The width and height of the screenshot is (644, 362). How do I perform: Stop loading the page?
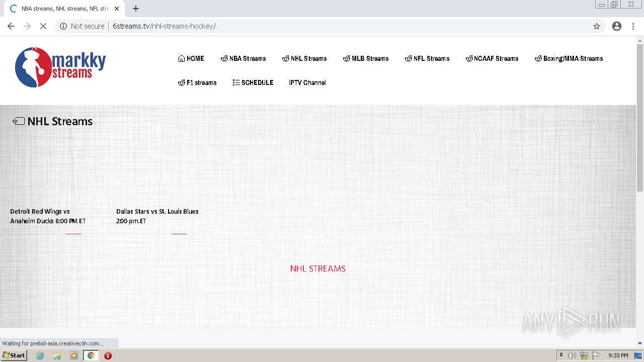[43, 26]
